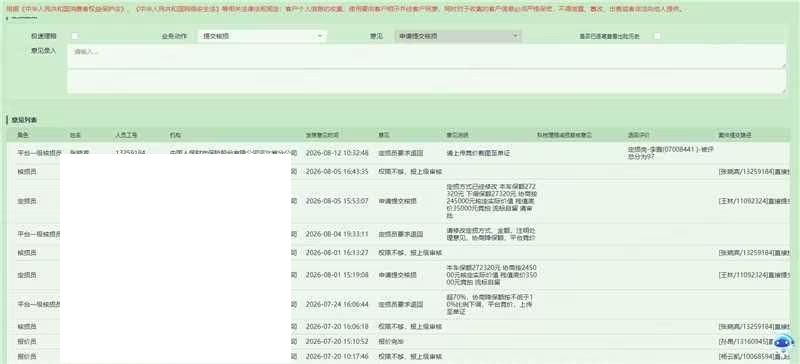
Task: Click the resize grip of the second textarea
Action: click(783, 90)
